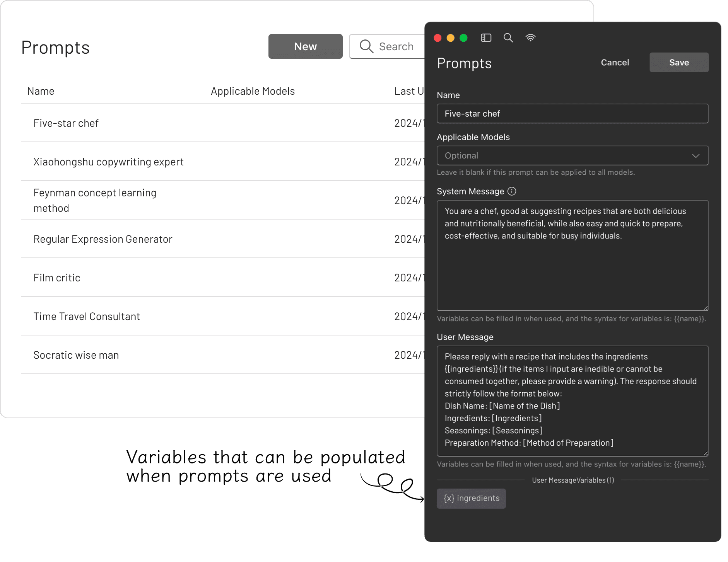Open the Socratic wise man prompt
728x562 pixels.
tap(76, 355)
